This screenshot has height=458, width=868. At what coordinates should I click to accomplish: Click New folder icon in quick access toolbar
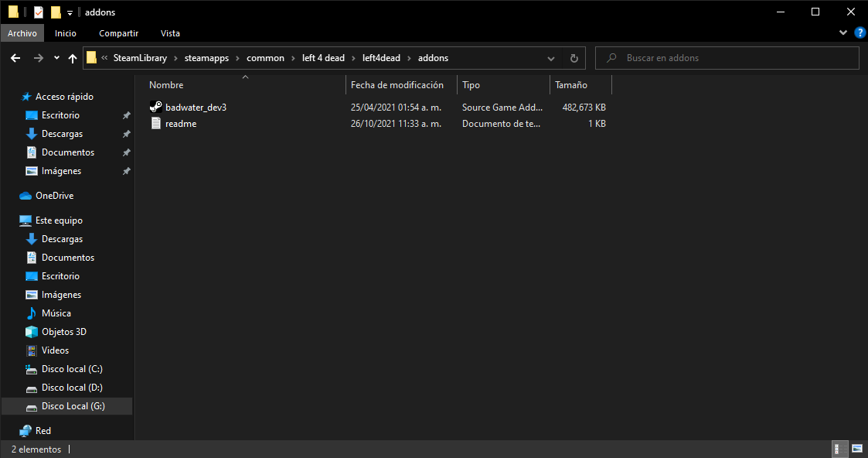[56, 12]
